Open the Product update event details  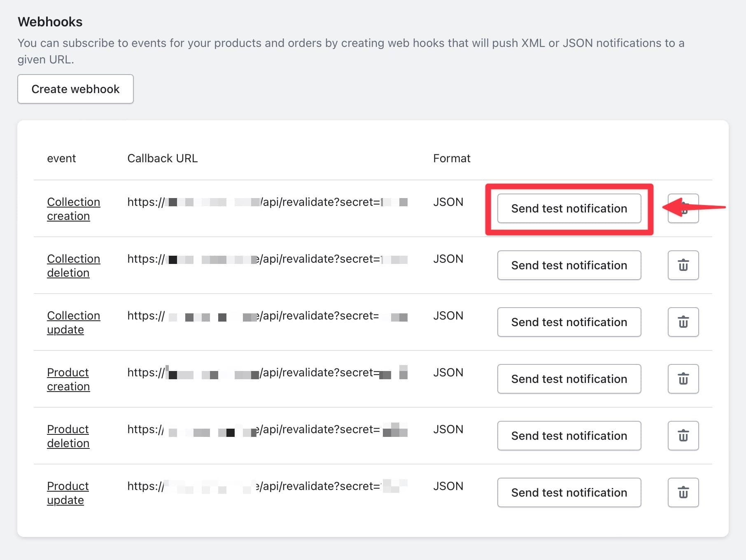[68, 492]
